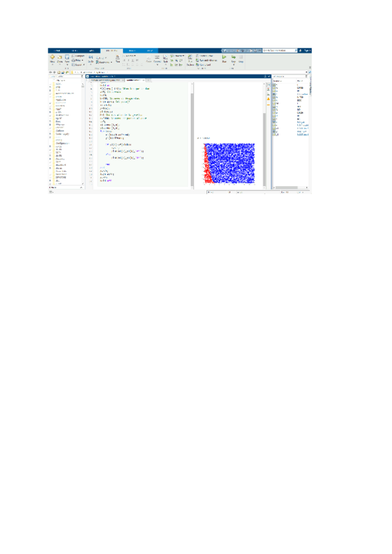Click the forward arrow in the folder toolbar

point(54,73)
